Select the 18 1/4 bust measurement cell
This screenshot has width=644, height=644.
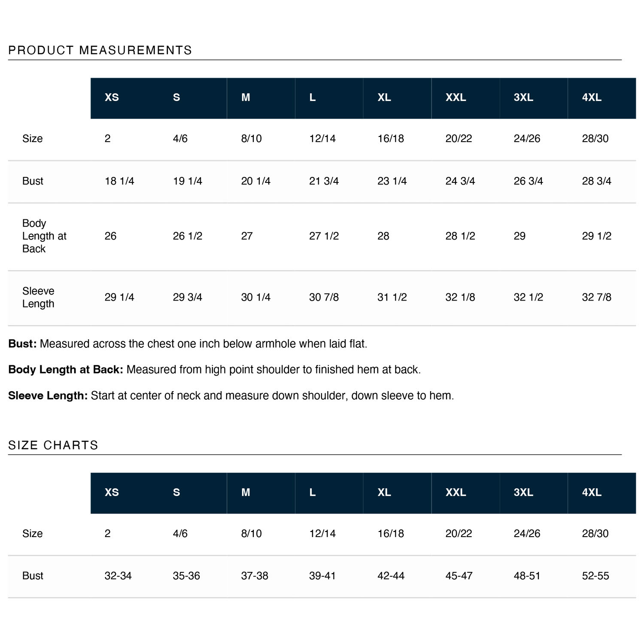tap(119, 181)
